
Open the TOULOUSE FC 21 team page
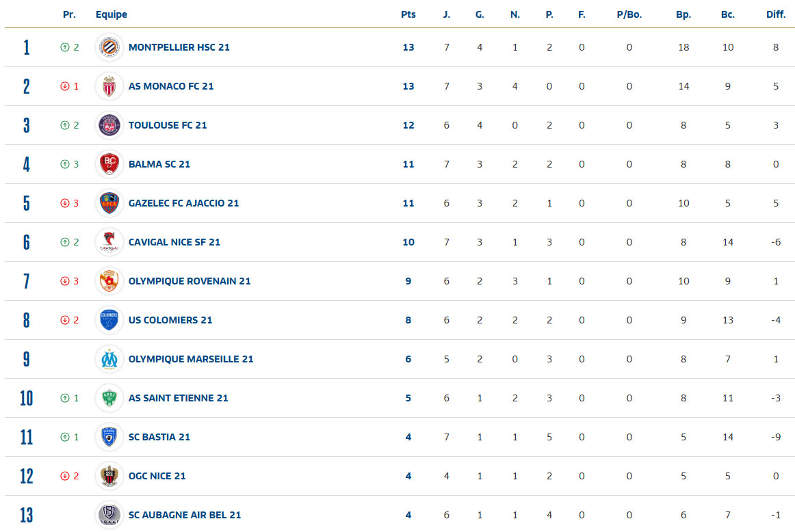pyautogui.click(x=167, y=125)
